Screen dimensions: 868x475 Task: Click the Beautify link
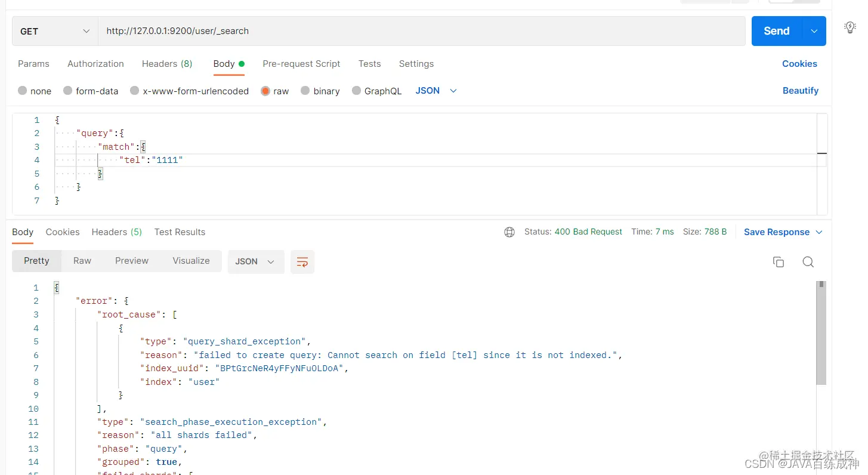point(801,91)
